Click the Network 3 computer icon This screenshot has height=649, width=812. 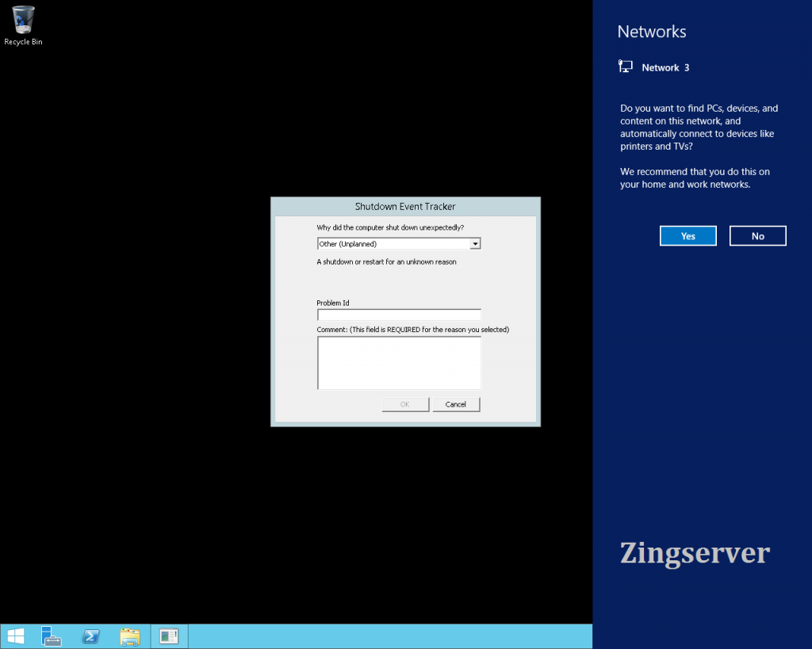coord(626,67)
